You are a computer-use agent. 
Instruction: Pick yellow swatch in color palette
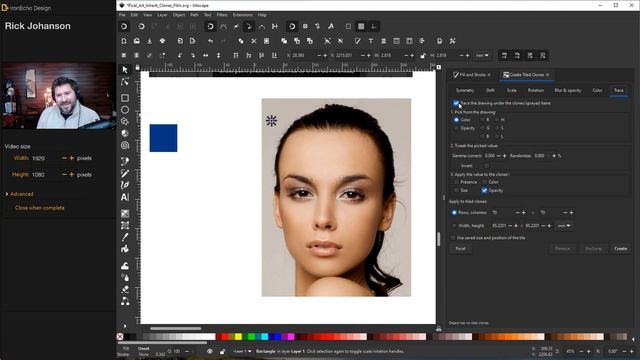click(238, 337)
